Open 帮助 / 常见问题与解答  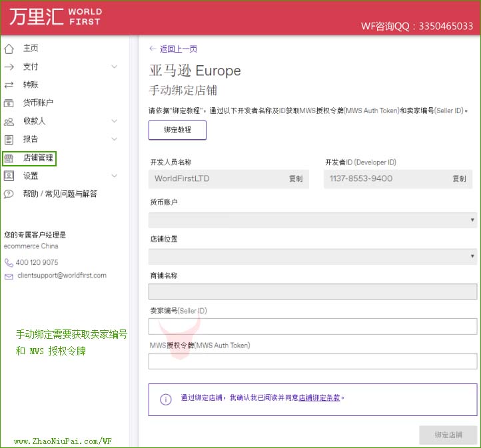click(60, 194)
